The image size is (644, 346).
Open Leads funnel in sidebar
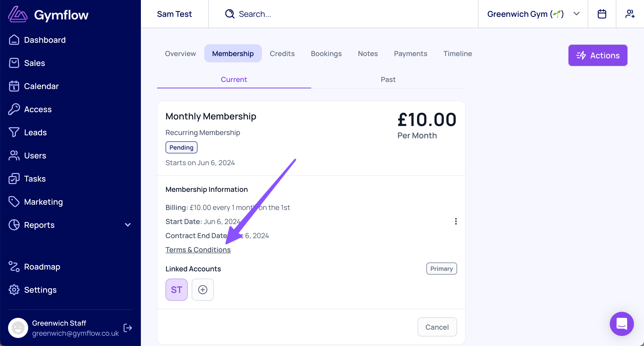coord(14,133)
